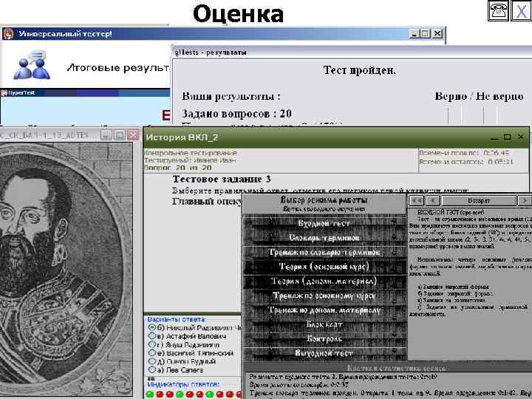Click the text Задано вопросов : 20
532x399 pixels.
[237, 114]
